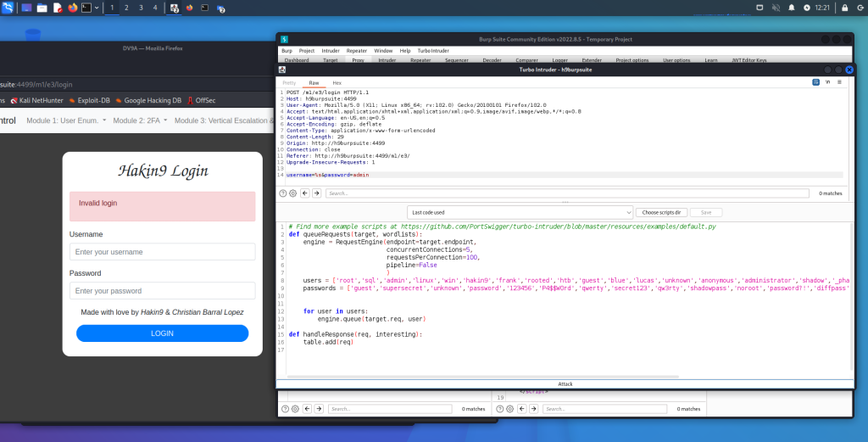Switch to workspace 3
868x442 pixels.
[141, 8]
